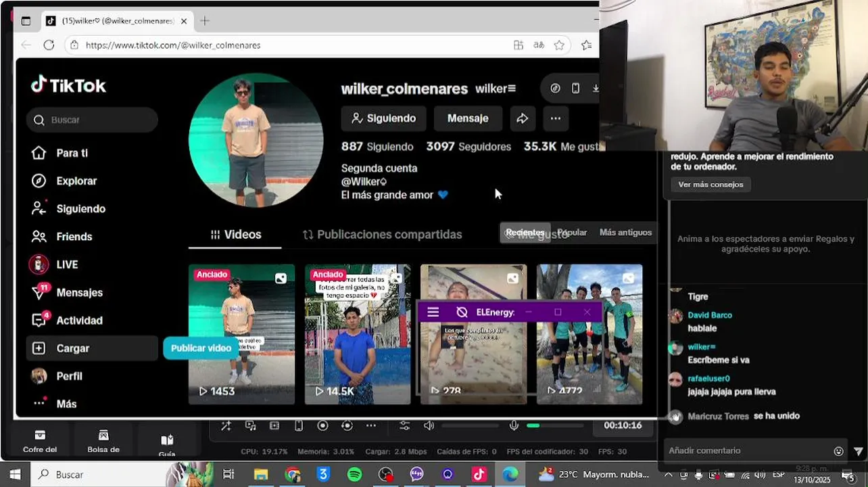Open the Cofre del panel
The image size is (868, 487).
coord(40,442)
